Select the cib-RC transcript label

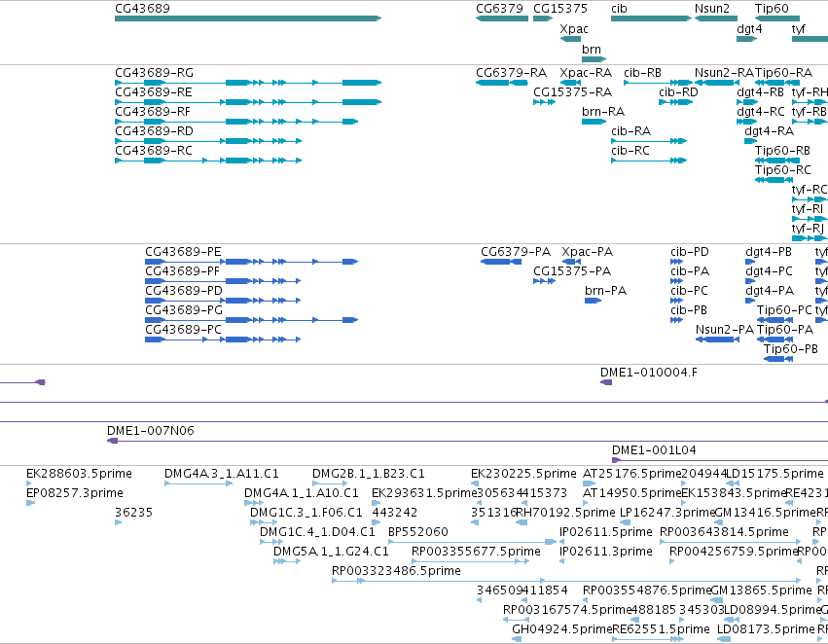coord(630,151)
